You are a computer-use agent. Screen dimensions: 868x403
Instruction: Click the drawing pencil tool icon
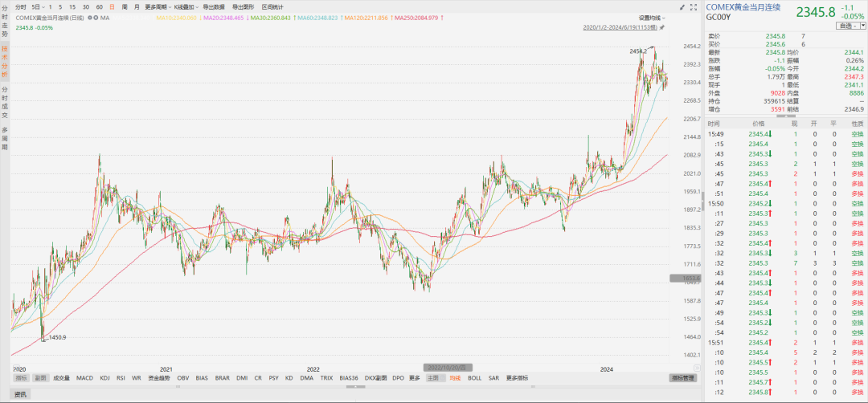pyautogui.click(x=682, y=6)
